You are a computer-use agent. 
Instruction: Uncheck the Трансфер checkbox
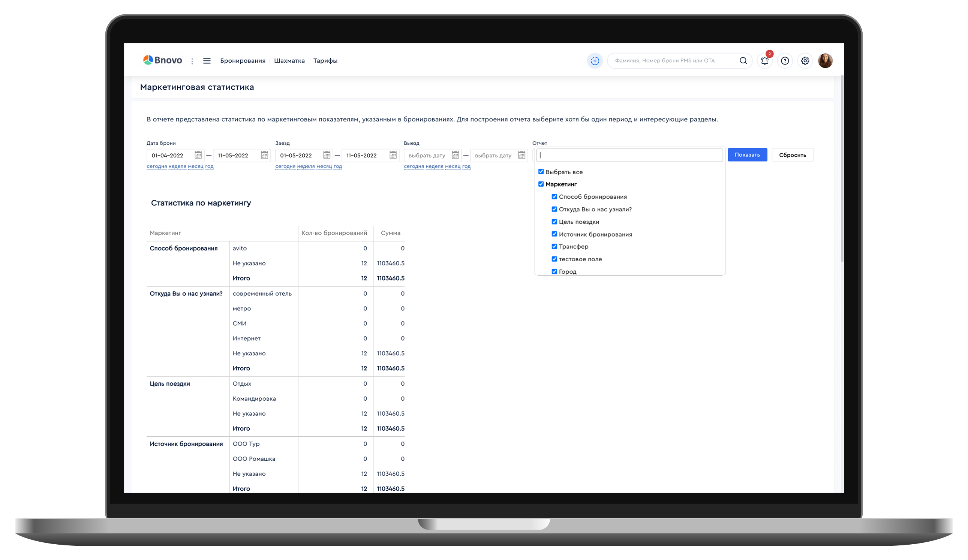click(x=554, y=247)
